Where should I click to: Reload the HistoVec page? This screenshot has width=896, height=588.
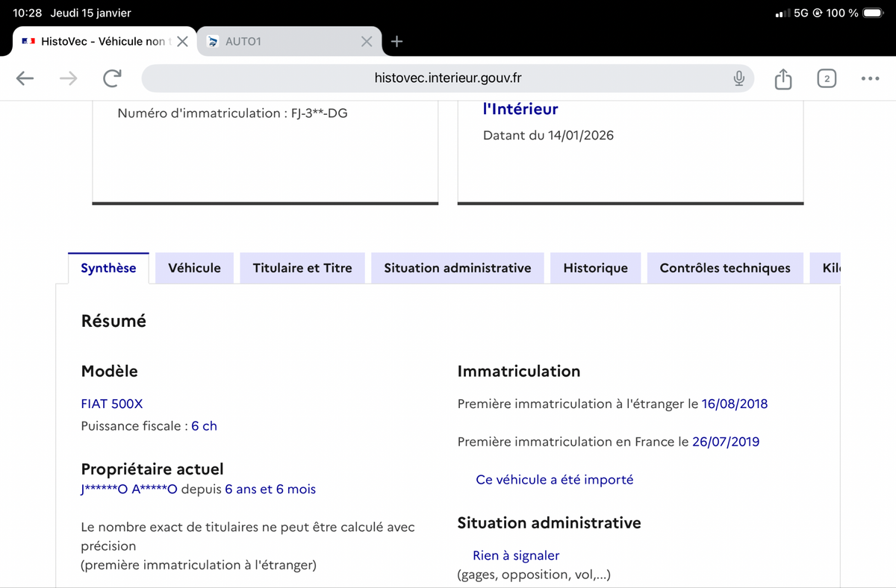(112, 78)
